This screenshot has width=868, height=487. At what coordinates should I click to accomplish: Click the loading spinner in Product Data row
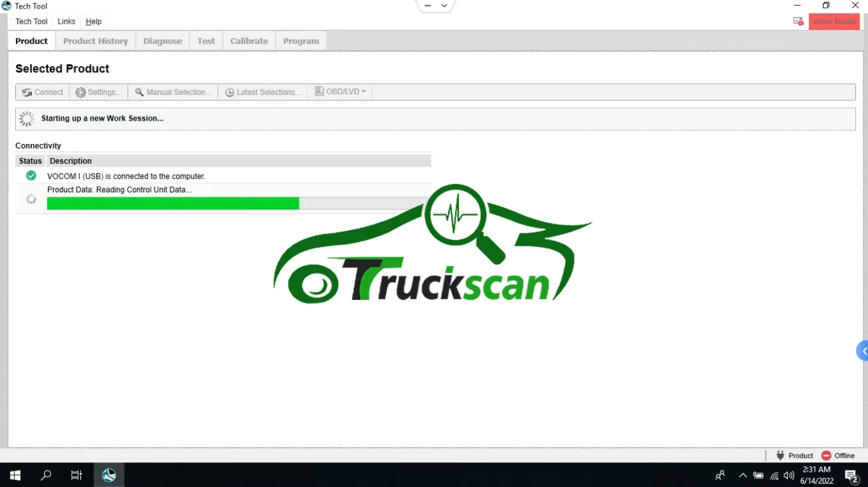31,199
